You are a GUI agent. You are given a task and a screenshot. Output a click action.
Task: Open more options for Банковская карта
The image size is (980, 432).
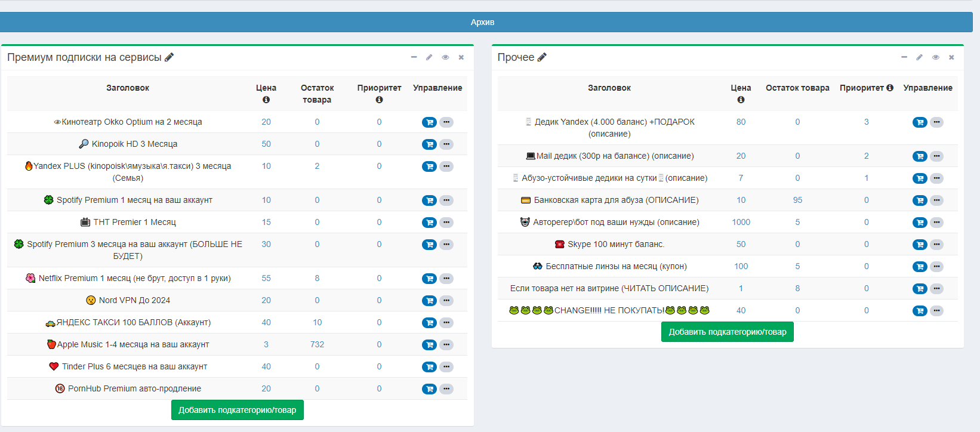tap(937, 200)
